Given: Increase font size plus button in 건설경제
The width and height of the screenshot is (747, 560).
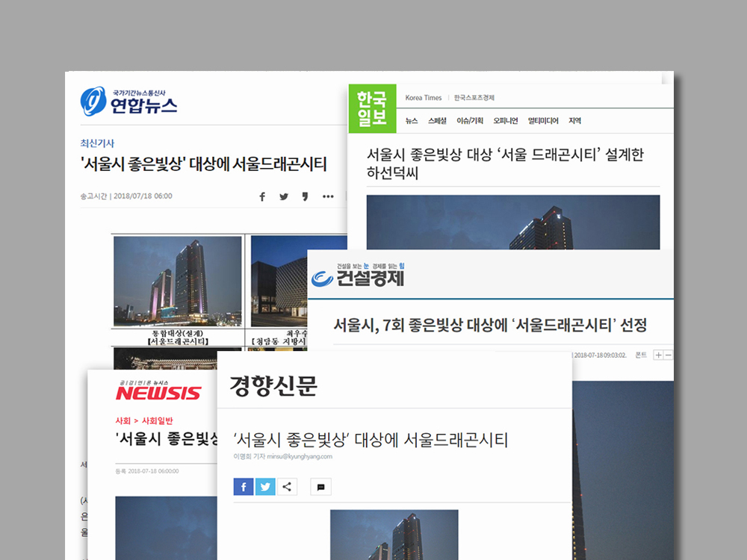Looking at the screenshot, I should pyautogui.click(x=658, y=355).
